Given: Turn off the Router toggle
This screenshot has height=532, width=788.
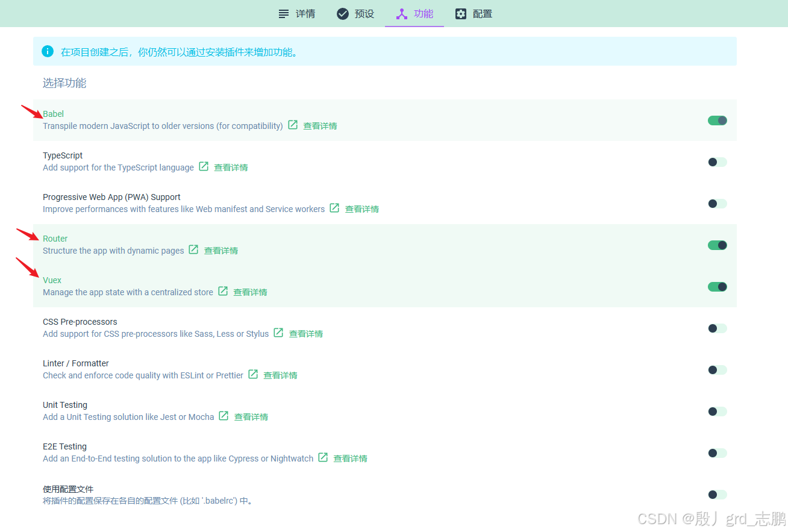Looking at the screenshot, I should tap(718, 245).
